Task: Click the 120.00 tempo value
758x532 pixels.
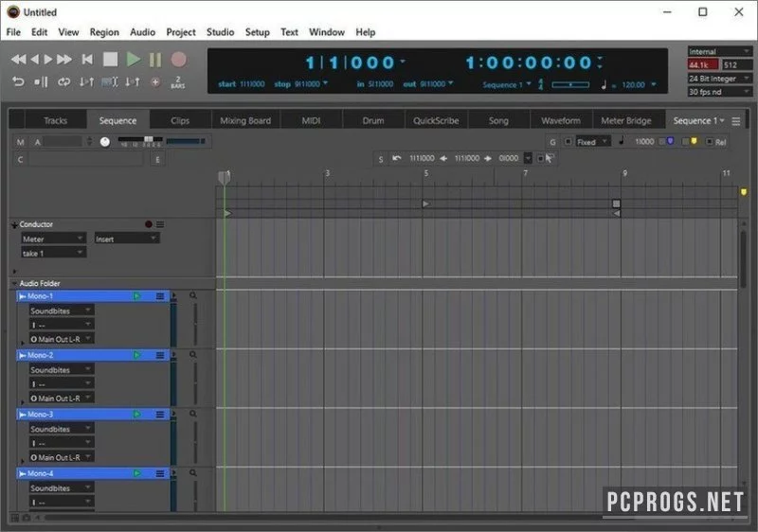Action: pos(633,84)
